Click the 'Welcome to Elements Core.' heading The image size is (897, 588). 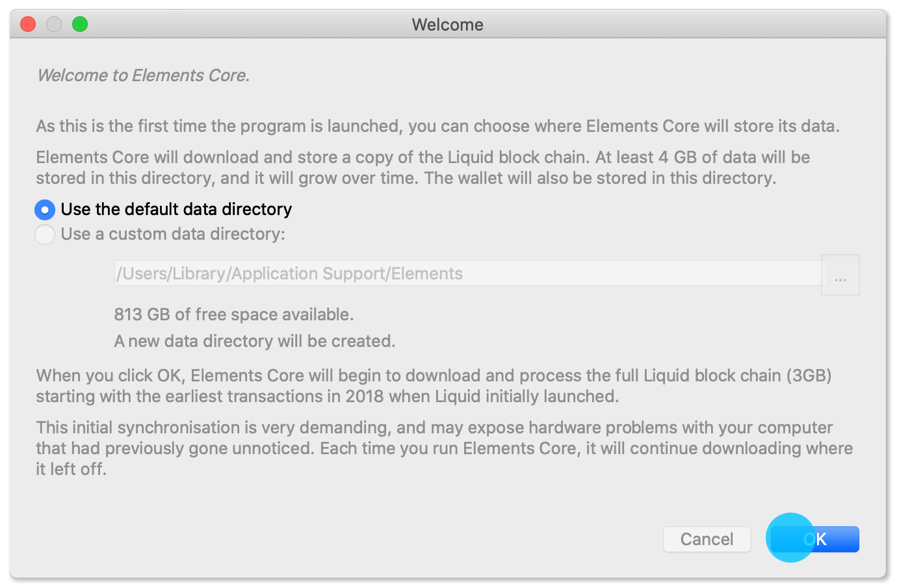pyautogui.click(x=143, y=75)
